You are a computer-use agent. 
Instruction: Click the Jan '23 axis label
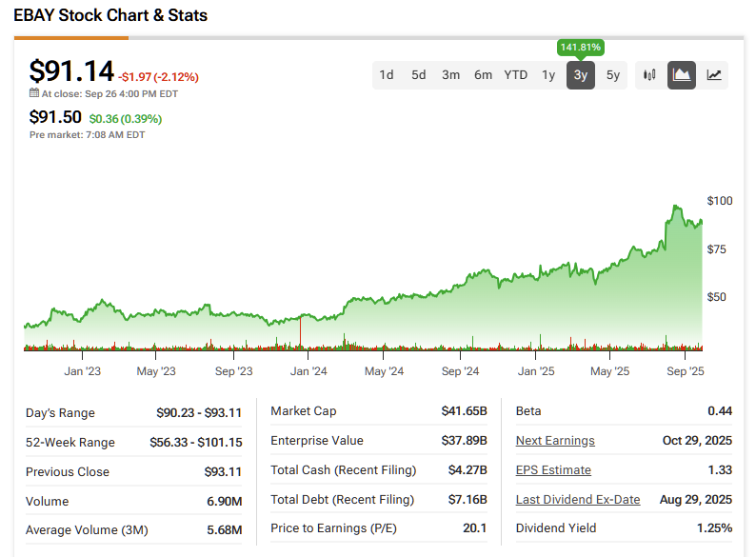point(83,370)
